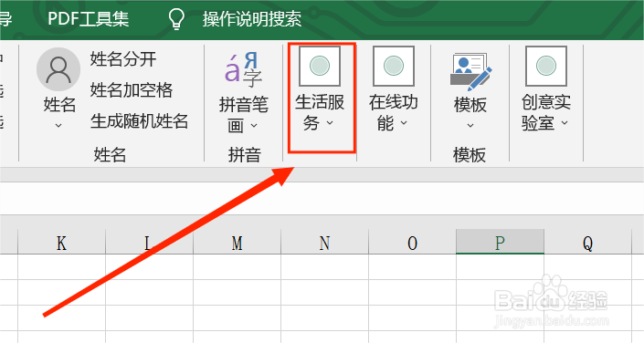Viewport: 644px width, 343px height.
Task: Select column K header
Action: (x=61, y=243)
